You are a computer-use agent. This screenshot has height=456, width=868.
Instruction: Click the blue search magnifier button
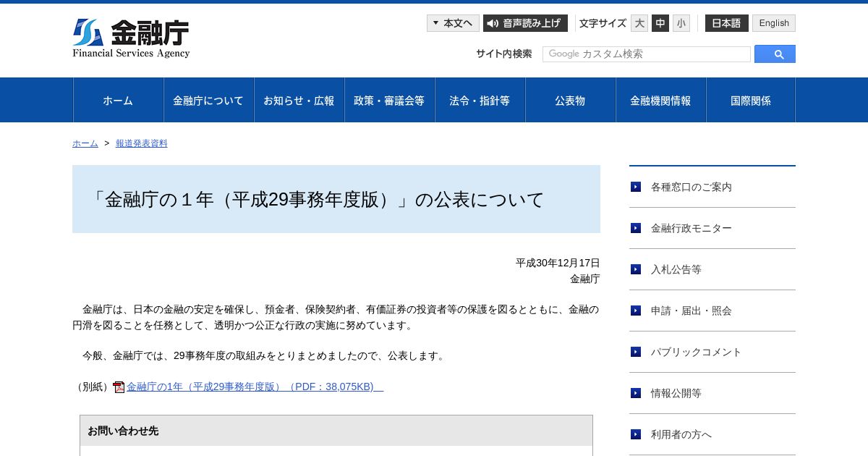[x=775, y=54]
